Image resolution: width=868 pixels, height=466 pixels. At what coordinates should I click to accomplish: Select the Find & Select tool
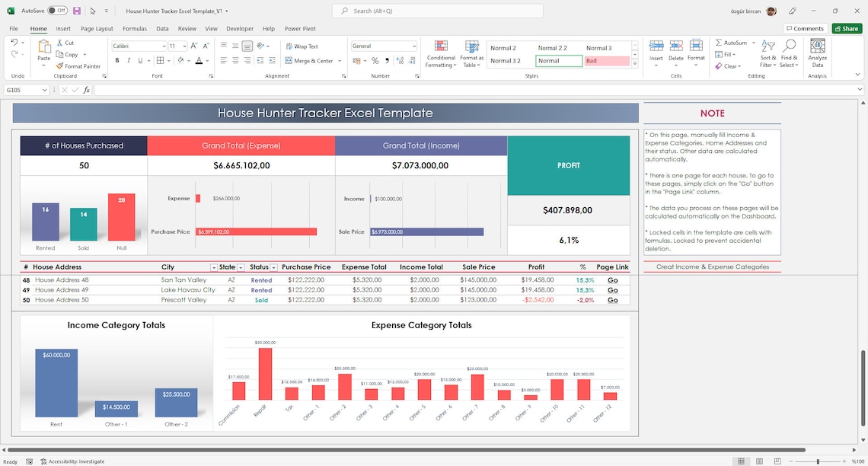[x=789, y=53]
